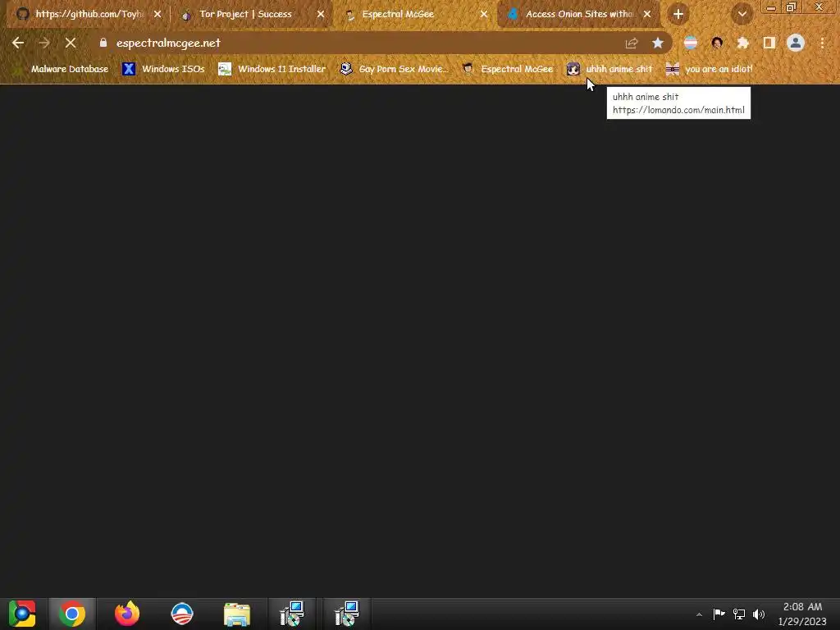Open the Chrome profile avatar
840x630 pixels.
click(x=796, y=43)
